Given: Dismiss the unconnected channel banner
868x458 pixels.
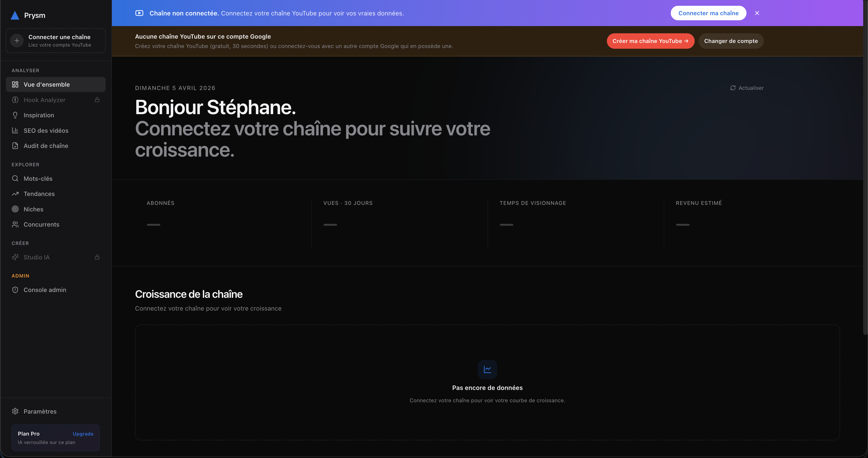Looking at the screenshot, I should click(757, 13).
